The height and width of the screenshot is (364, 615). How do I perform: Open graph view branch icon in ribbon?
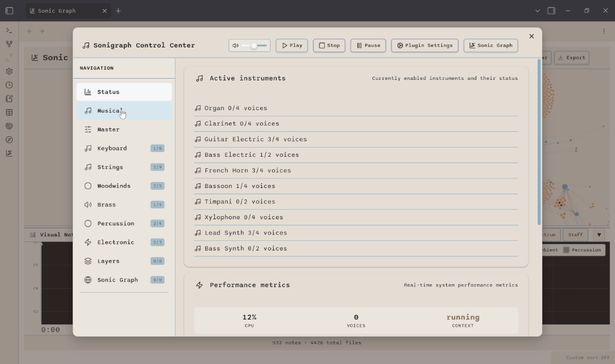click(9, 44)
